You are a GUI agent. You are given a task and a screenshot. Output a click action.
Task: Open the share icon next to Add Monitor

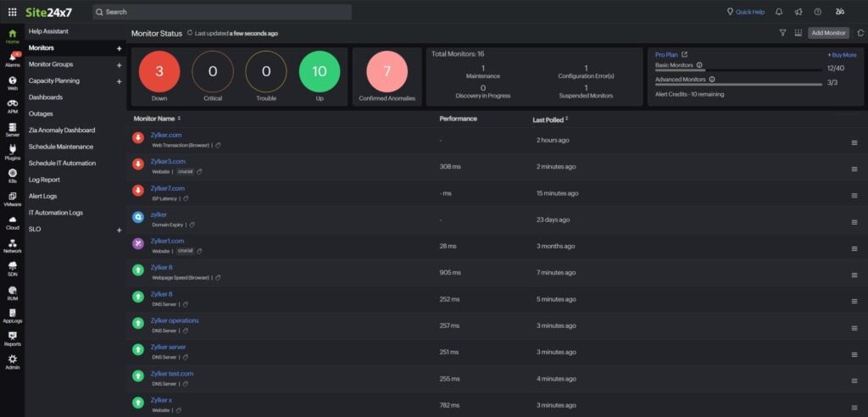click(861, 33)
